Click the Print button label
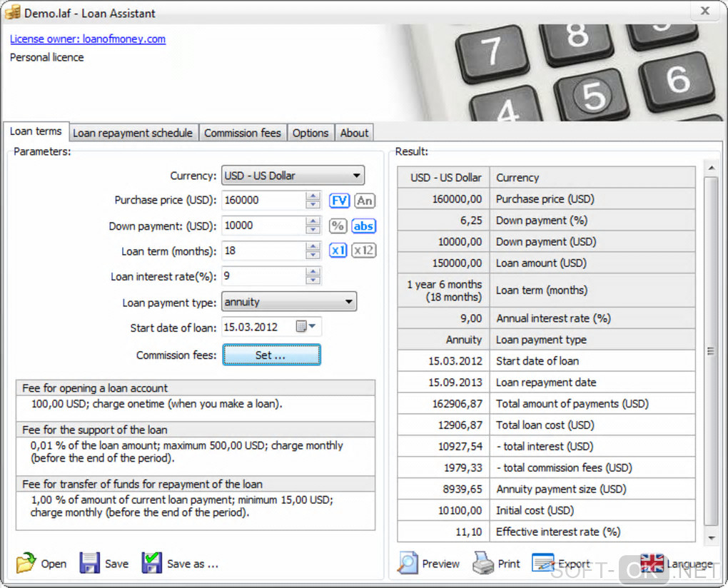The image size is (728, 588). point(509,564)
